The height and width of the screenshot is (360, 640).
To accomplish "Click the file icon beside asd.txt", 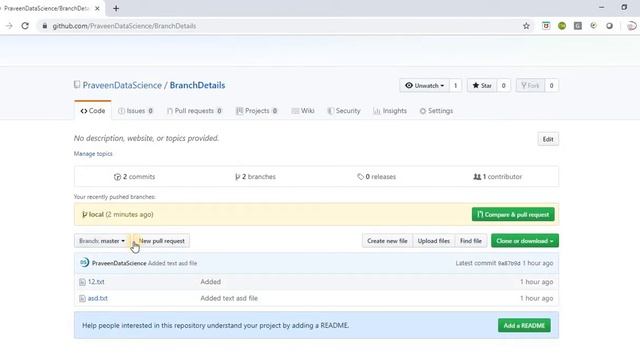I will tap(82, 298).
